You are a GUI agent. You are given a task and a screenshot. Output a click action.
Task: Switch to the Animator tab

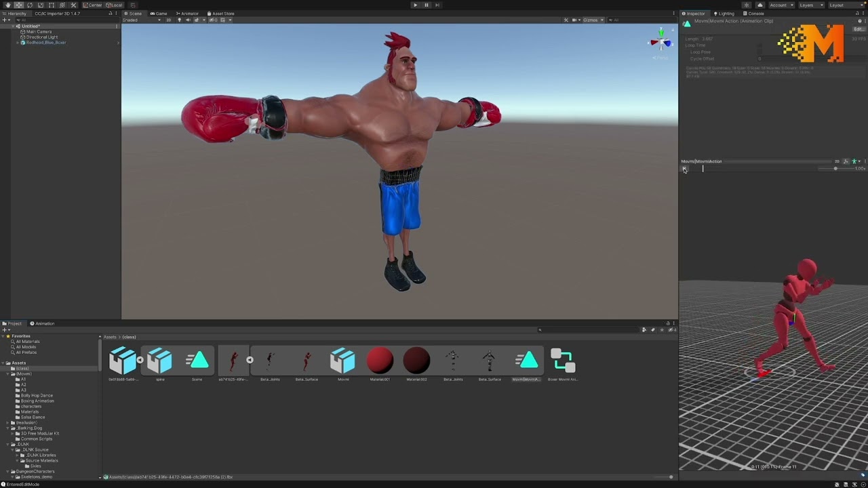pyautogui.click(x=187, y=14)
